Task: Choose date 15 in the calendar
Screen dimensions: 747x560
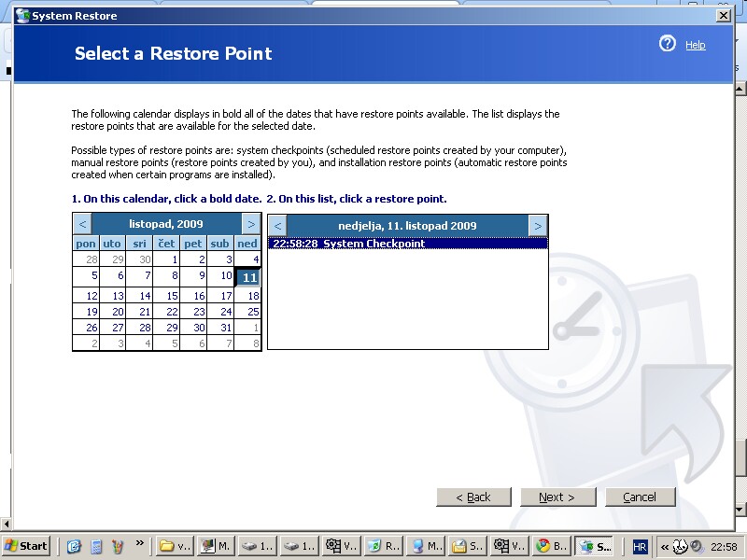Action: 167,296
